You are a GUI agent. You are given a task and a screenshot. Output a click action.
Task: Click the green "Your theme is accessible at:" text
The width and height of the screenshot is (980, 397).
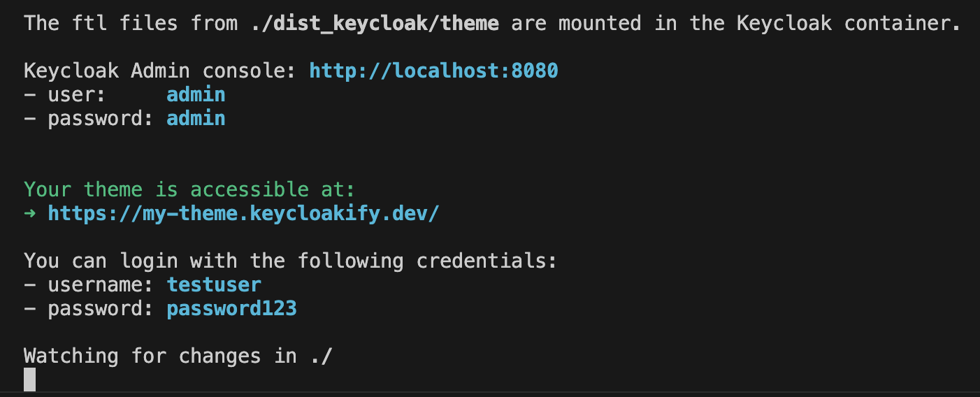[189, 189]
